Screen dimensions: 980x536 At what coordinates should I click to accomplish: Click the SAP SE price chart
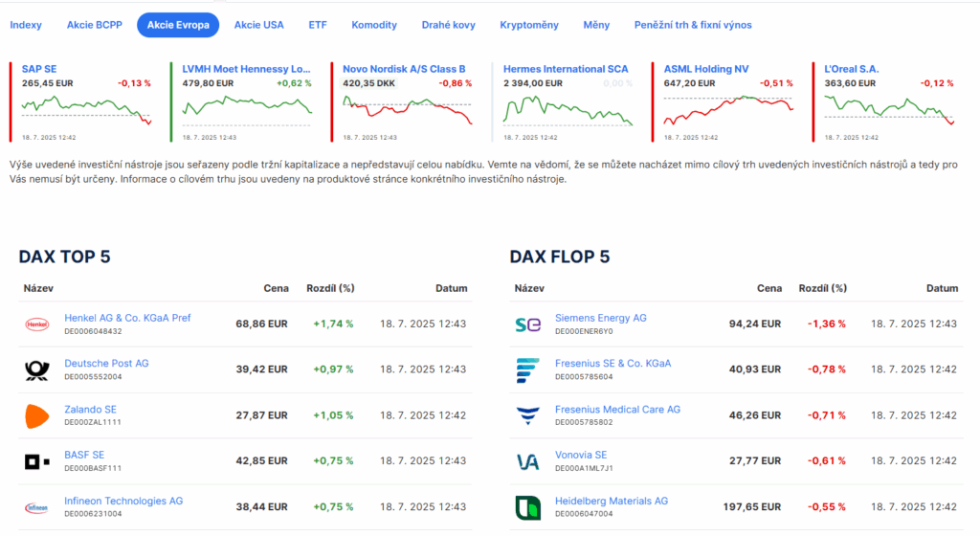(x=86, y=111)
